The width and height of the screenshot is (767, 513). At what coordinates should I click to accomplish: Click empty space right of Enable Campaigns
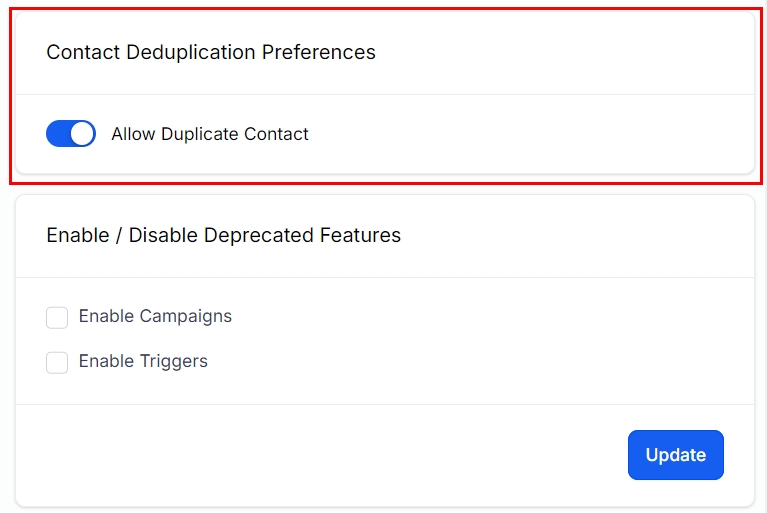(x=480, y=316)
